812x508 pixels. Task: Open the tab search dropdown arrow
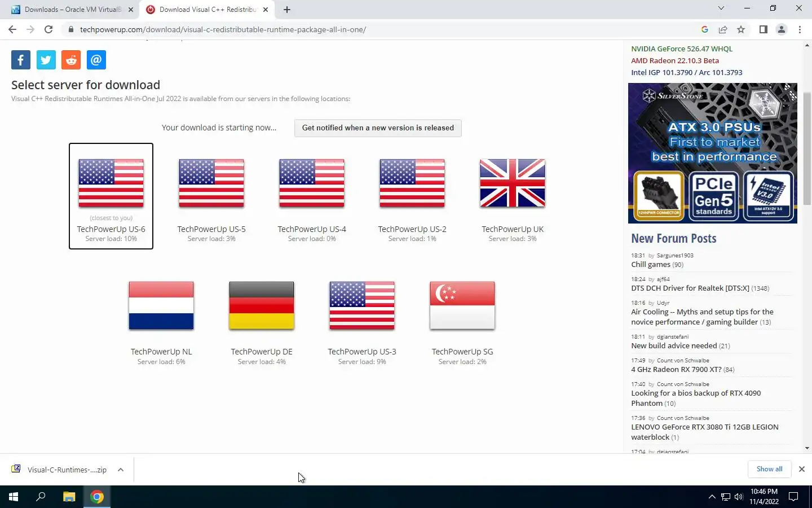(721, 8)
